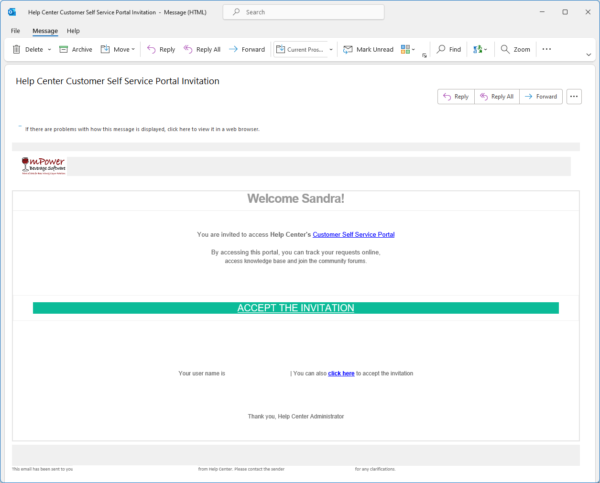Switch to the Help tab
Image resolution: width=600 pixels, height=483 pixels.
(73, 31)
